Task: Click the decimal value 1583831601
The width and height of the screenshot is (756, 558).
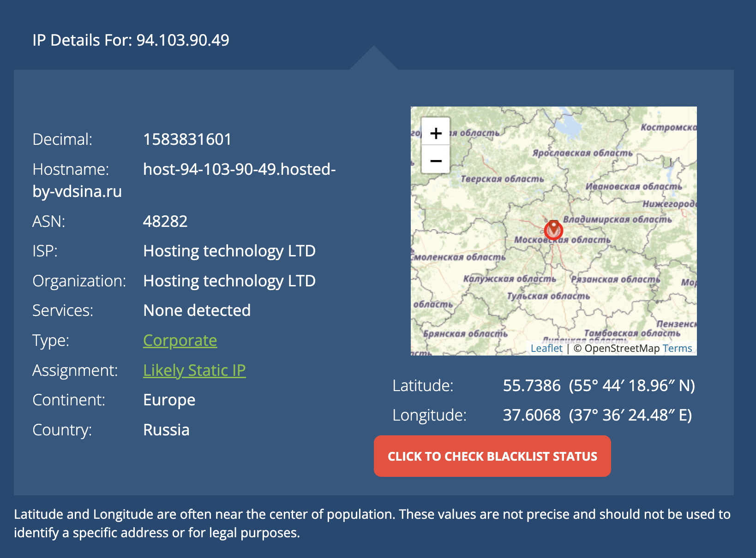Action: [x=187, y=139]
